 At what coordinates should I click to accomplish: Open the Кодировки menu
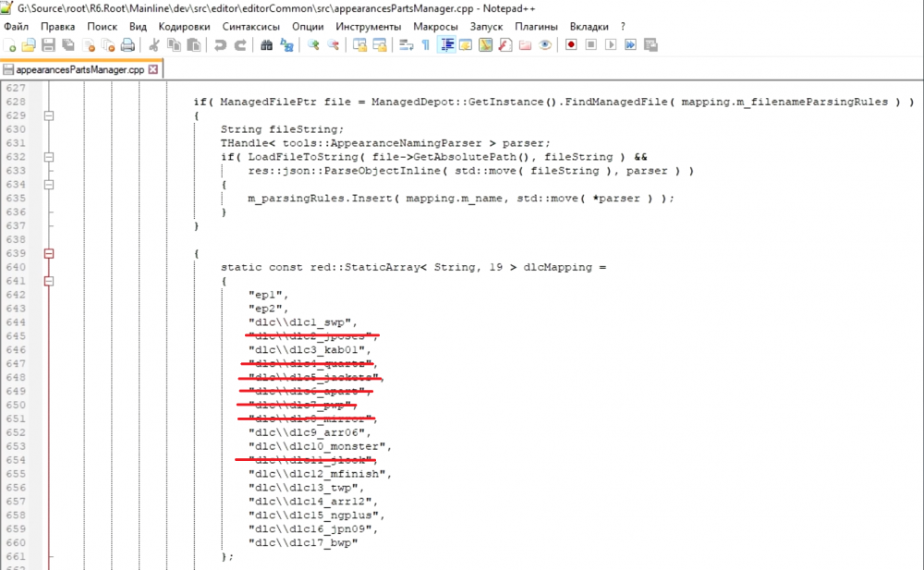[185, 27]
